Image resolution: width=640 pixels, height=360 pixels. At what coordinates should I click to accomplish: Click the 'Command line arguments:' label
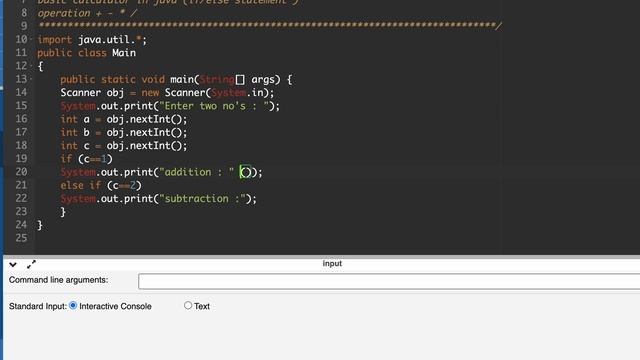click(x=58, y=280)
